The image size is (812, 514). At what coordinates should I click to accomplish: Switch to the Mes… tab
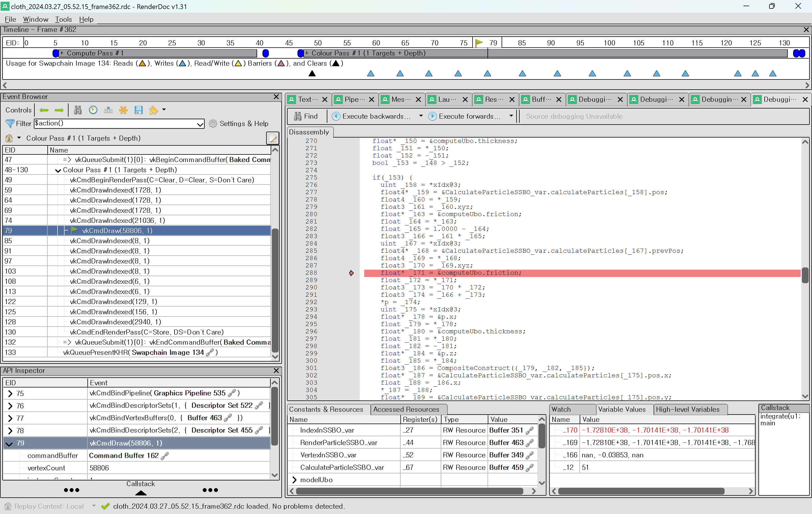[401, 99]
